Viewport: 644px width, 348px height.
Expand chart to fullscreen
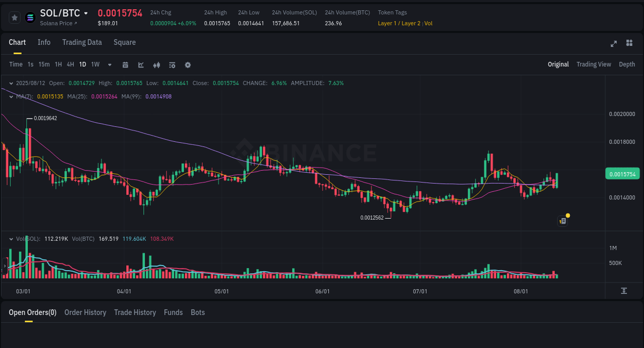pos(614,43)
